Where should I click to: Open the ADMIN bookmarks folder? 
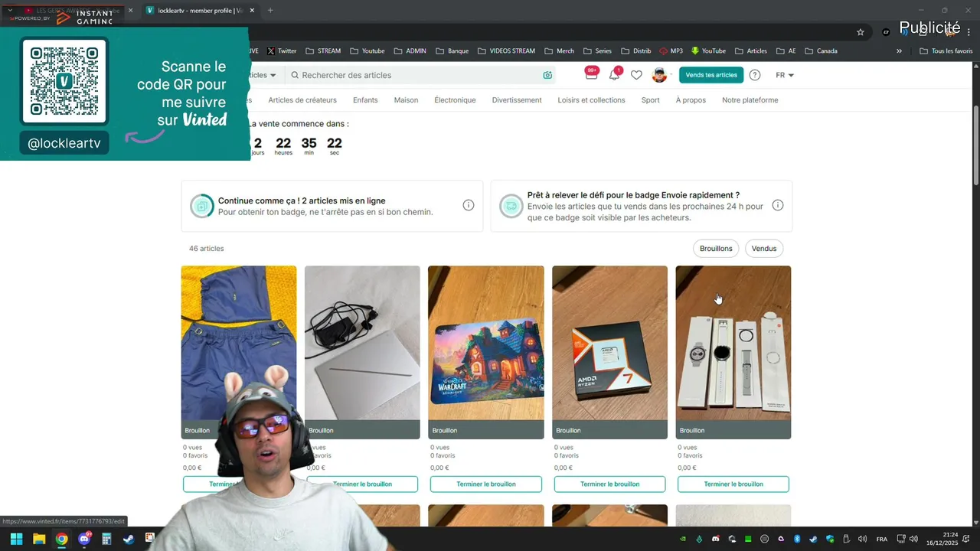[x=410, y=51]
